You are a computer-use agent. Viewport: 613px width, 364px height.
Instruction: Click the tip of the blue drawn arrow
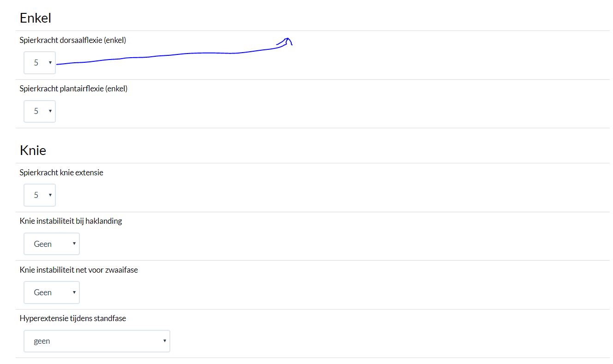coord(288,39)
